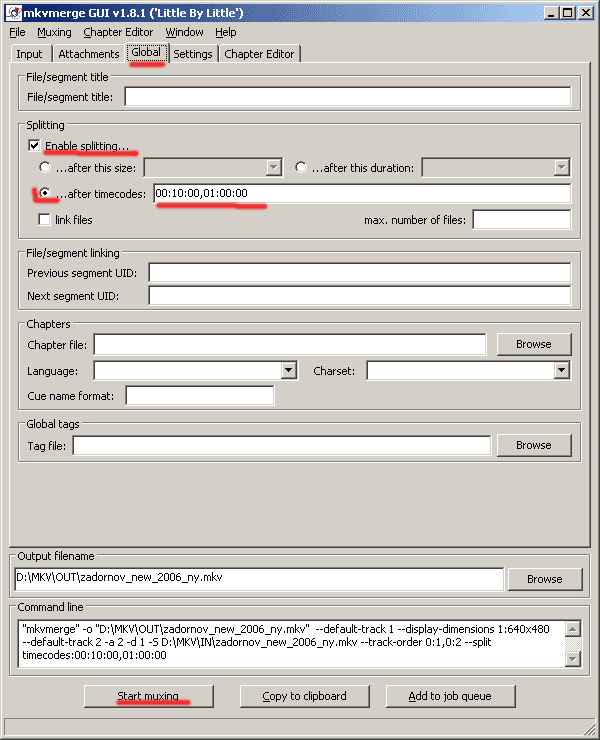
Task: Click the Start muxing button
Action: pos(148,696)
